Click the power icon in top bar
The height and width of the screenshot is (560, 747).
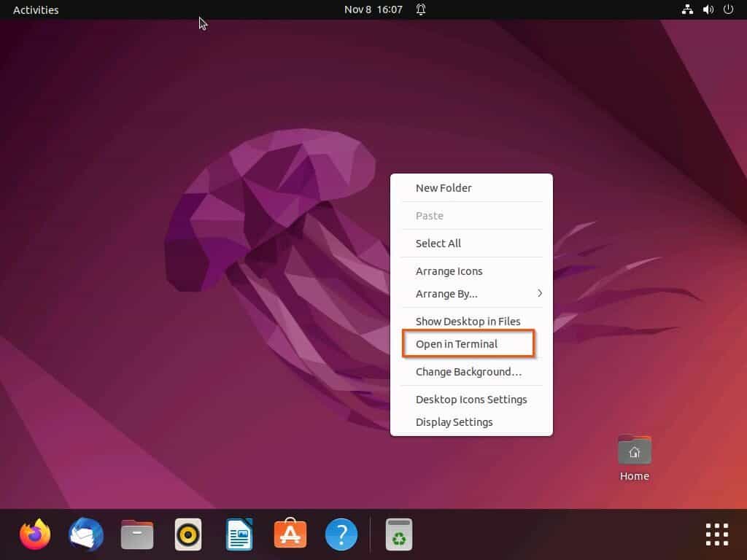(x=729, y=9)
